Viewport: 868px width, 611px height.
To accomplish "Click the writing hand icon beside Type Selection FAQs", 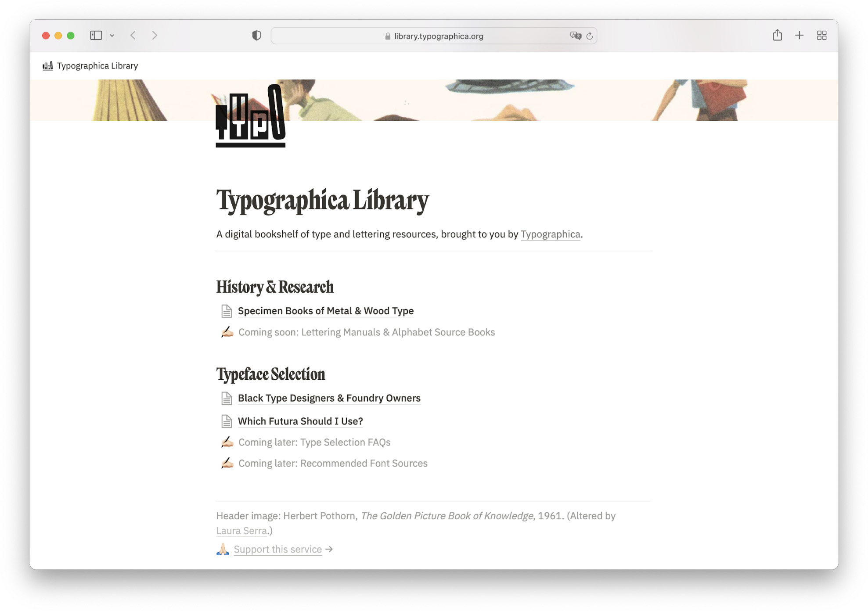I will pyautogui.click(x=227, y=442).
